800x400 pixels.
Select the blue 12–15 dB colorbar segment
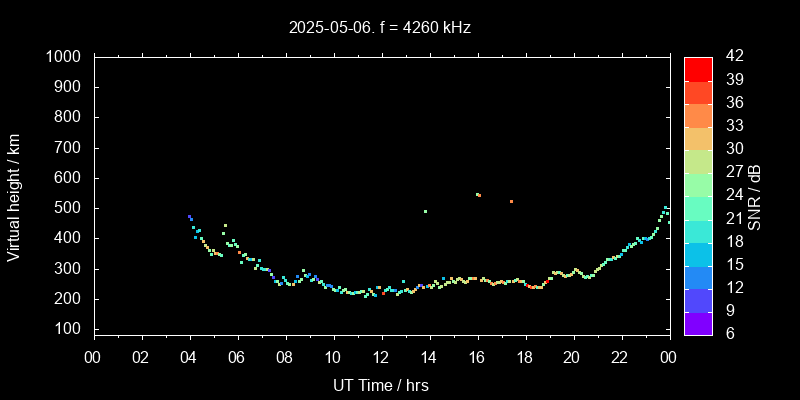pyautogui.click(x=698, y=276)
